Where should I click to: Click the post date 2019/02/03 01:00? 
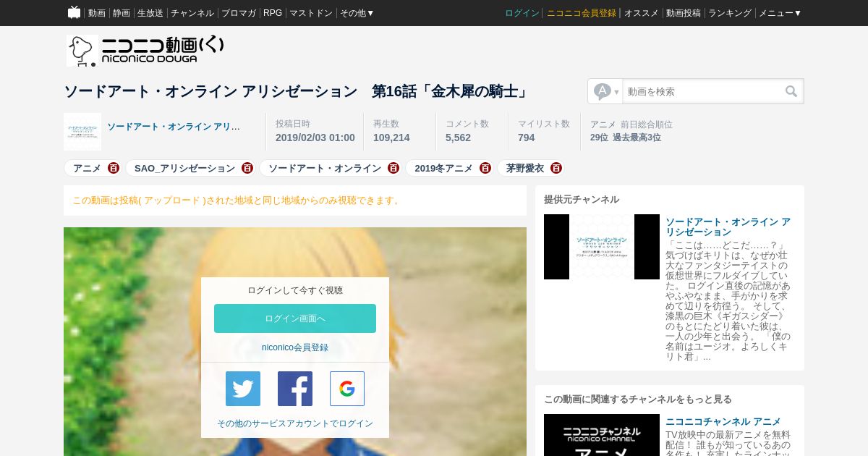[x=315, y=138]
